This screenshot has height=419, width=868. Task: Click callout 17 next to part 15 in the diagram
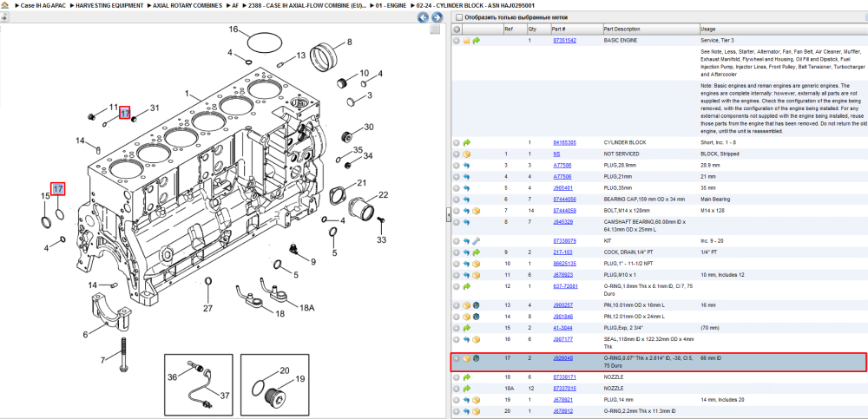[x=58, y=189]
